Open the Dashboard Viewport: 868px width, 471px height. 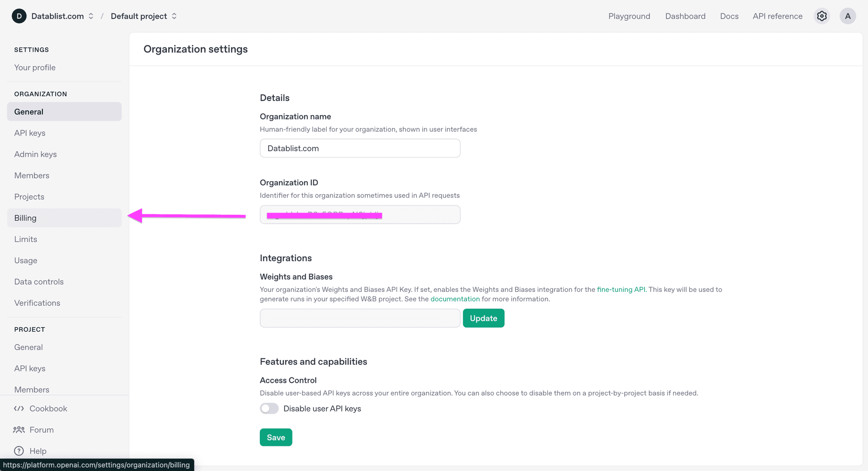tap(685, 16)
